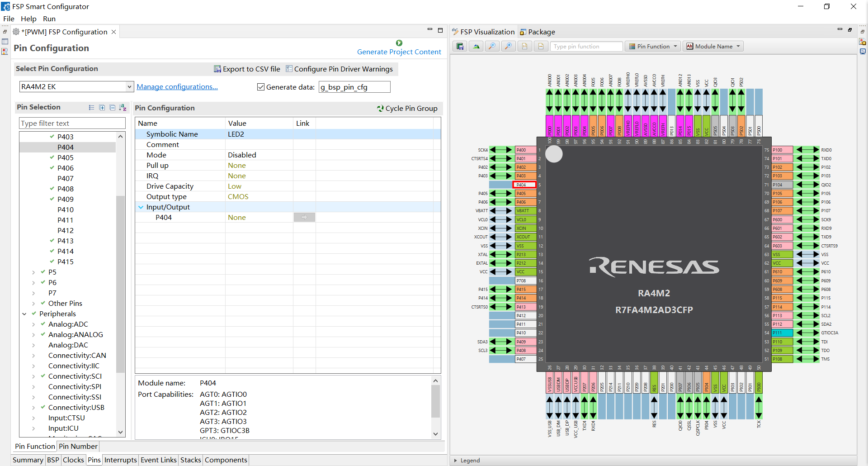The width and height of the screenshot is (868, 466).
Task: Expand the Connectivity:SCI tree node
Action: [33, 376]
